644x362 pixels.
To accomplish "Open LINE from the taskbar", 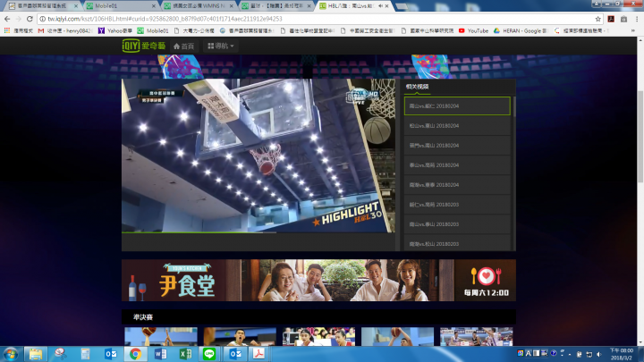I will click(x=209, y=354).
